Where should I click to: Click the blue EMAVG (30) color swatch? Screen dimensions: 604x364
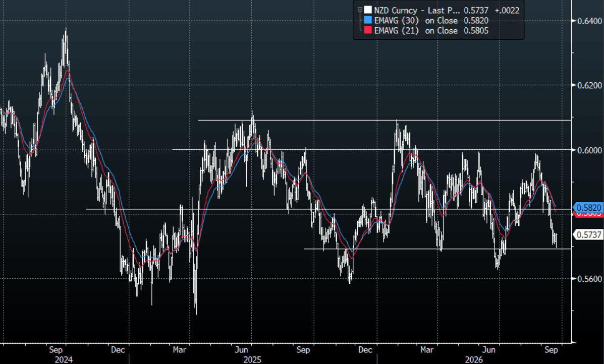click(x=368, y=20)
